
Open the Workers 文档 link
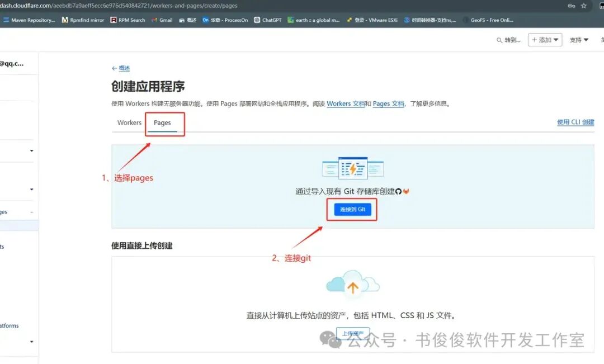tap(346, 103)
